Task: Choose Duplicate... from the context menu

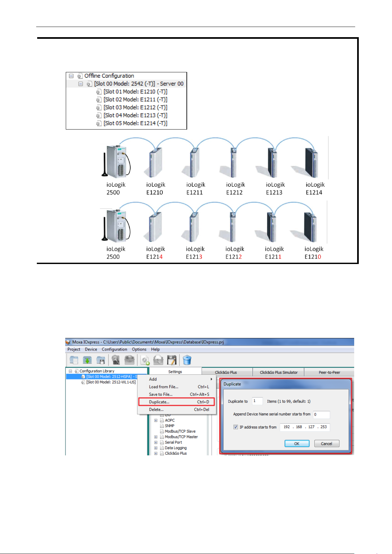Action: pos(177,402)
